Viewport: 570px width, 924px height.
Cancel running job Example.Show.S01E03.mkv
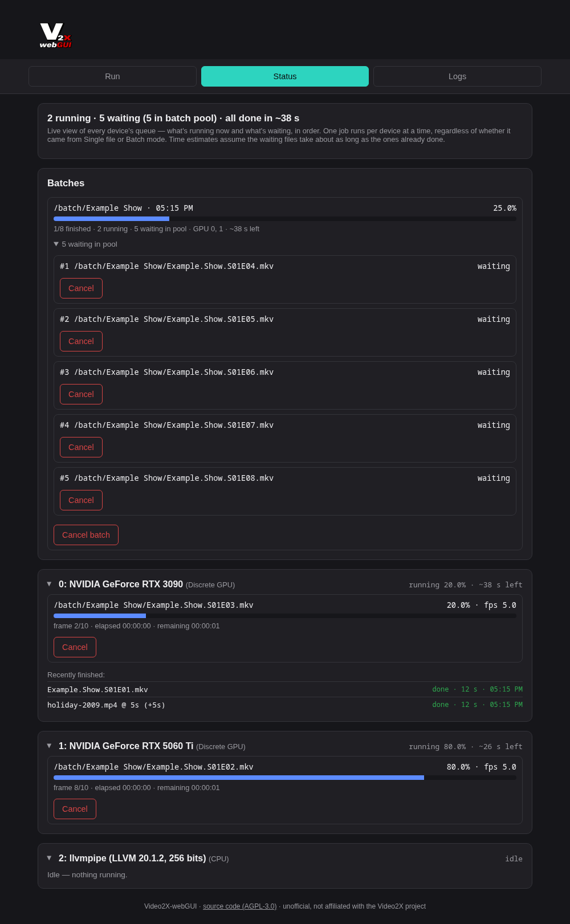[75, 647]
